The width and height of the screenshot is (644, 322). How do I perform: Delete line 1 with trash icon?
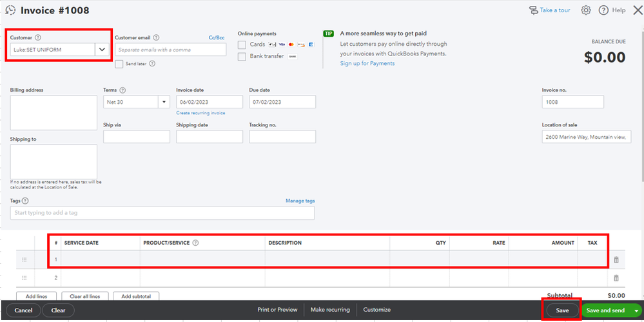pyautogui.click(x=616, y=259)
